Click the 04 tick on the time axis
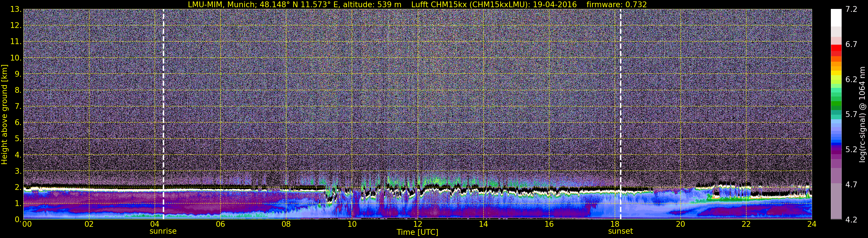 pos(155,224)
